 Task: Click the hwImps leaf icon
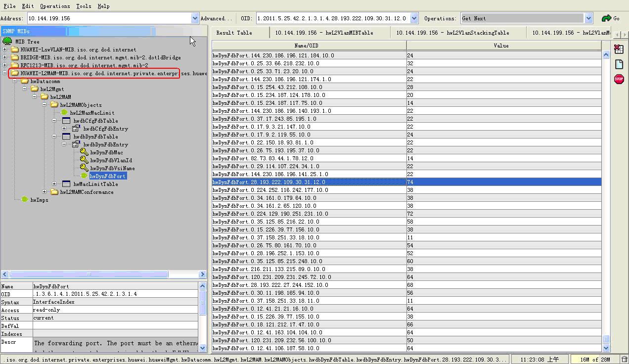click(25, 200)
